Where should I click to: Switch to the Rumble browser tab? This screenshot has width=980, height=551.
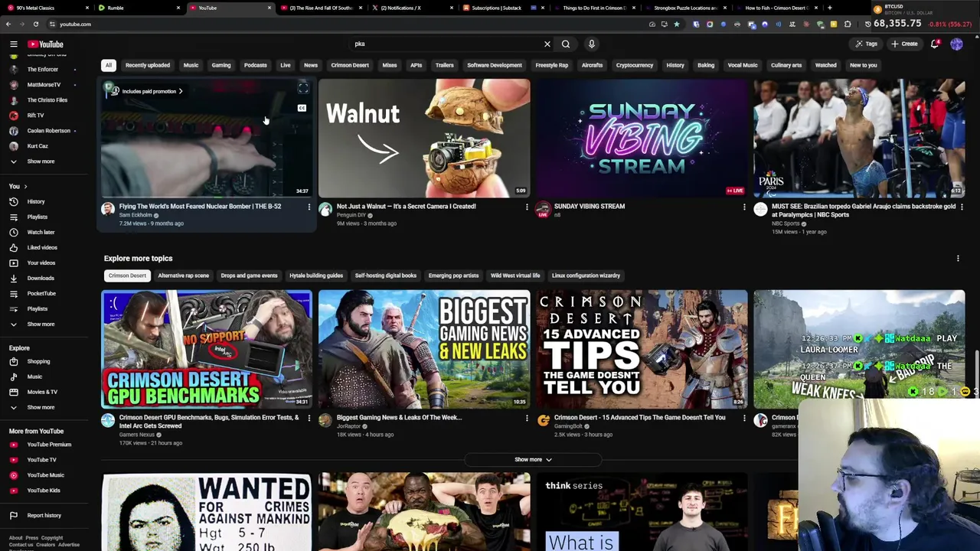click(136, 8)
